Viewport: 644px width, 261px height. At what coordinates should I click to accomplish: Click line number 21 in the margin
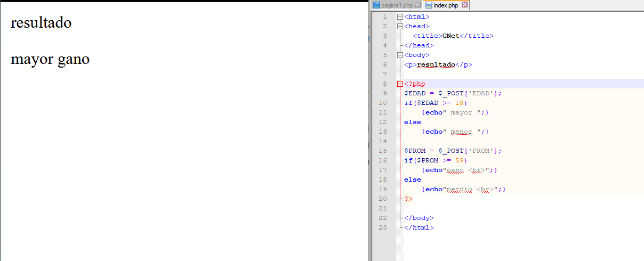point(383,209)
